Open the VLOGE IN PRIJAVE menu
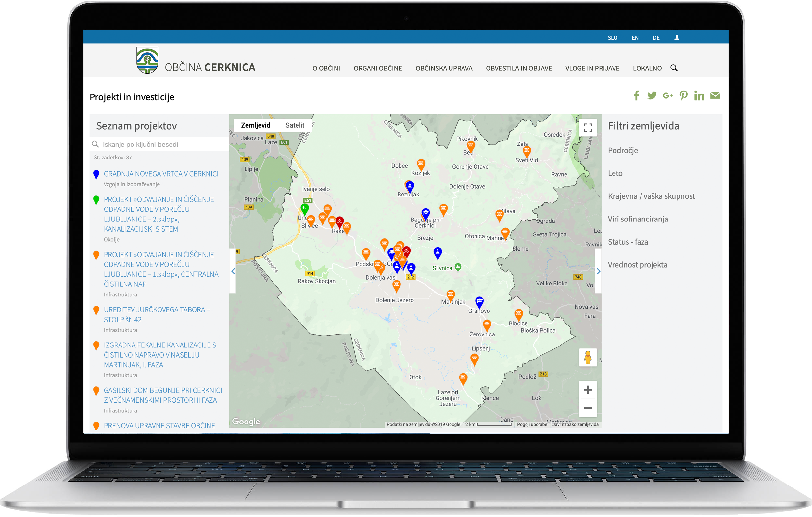 coord(592,69)
